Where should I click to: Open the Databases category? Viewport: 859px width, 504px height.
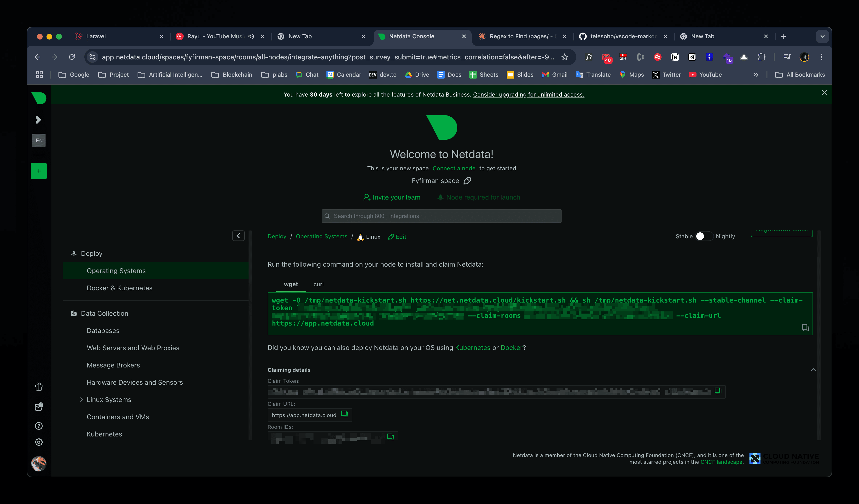pyautogui.click(x=103, y=331)
